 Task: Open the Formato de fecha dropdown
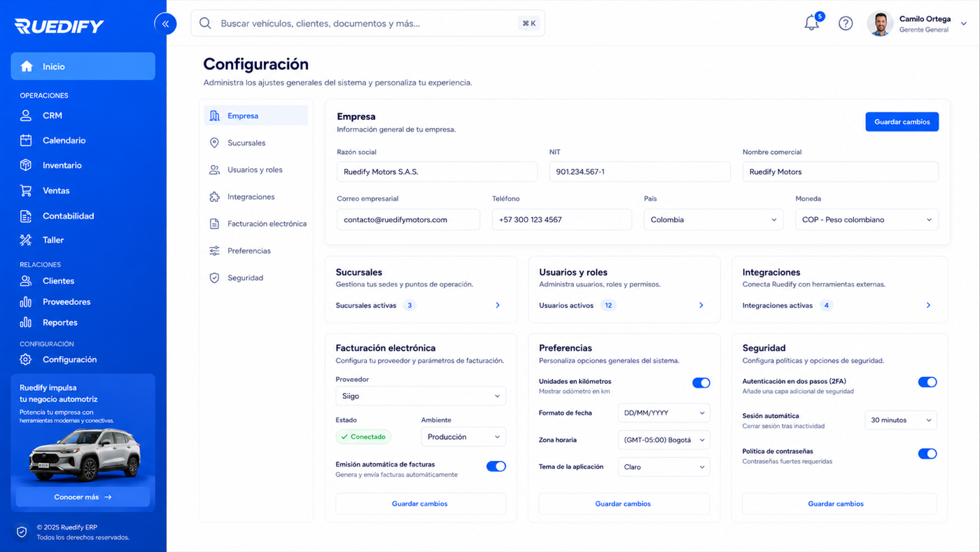[x=664, y=413]
